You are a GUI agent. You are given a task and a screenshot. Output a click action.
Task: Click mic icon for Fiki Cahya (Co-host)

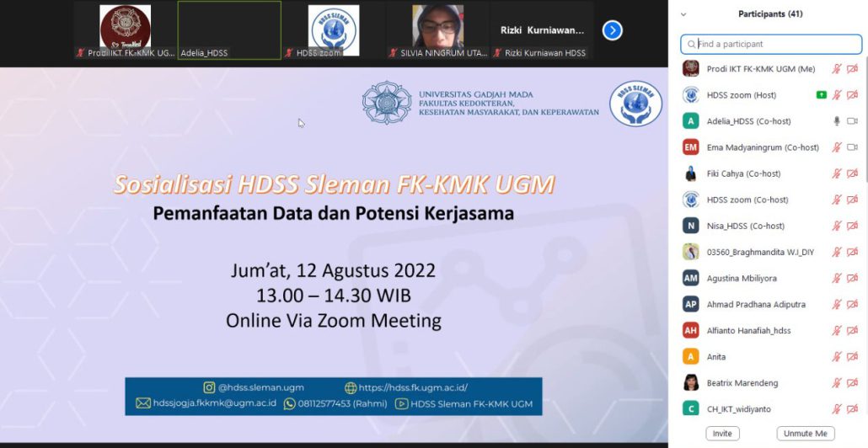point(837,173)
